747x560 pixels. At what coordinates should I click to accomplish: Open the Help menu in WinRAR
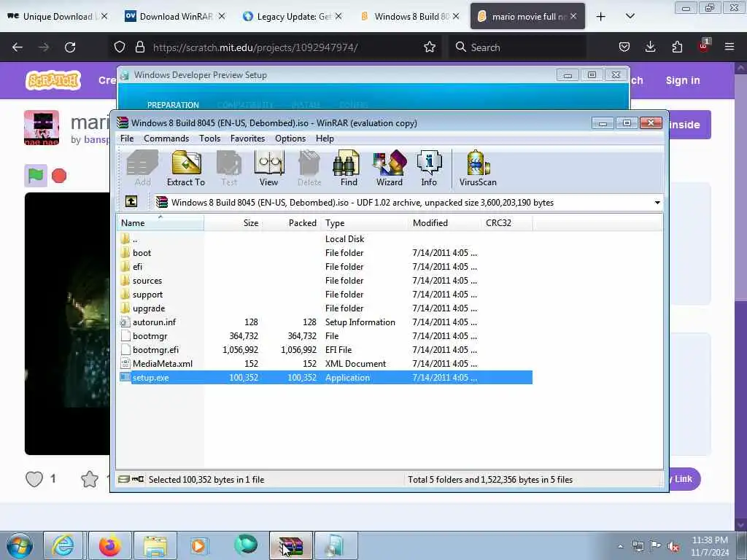(325, 138)
